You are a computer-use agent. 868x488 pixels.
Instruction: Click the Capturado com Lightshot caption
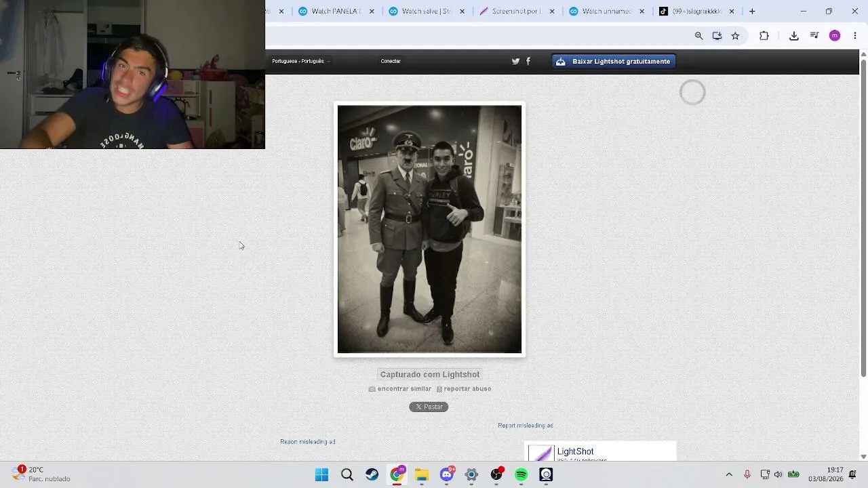[x=430, y=375]
